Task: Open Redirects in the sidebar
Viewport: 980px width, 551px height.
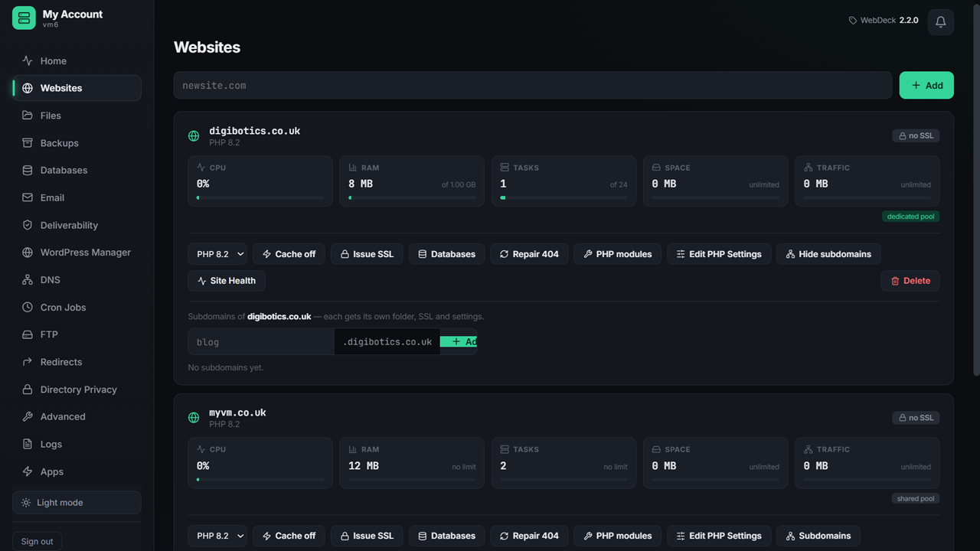Action: (x=77, y=362)
